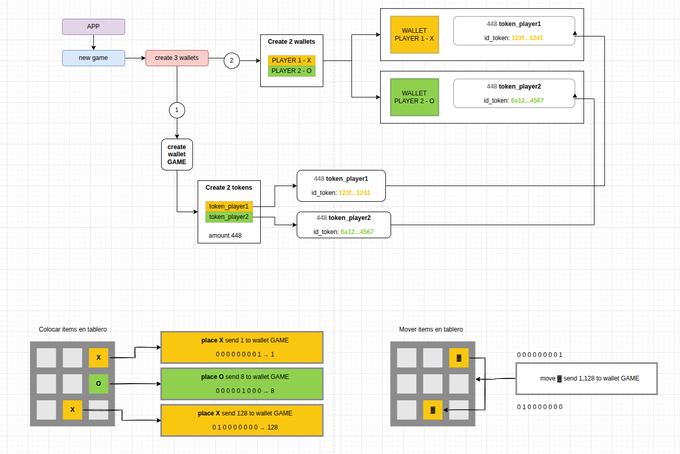Select '448 token_player2' box fed by Create 2 tokens

click(x=344, y=225)
